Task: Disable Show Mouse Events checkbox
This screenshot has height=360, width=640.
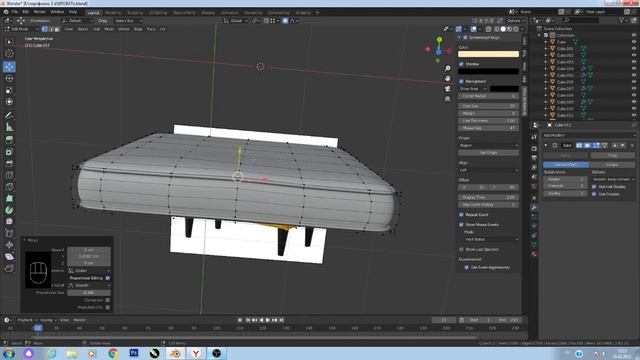Action: click(461, 225)
